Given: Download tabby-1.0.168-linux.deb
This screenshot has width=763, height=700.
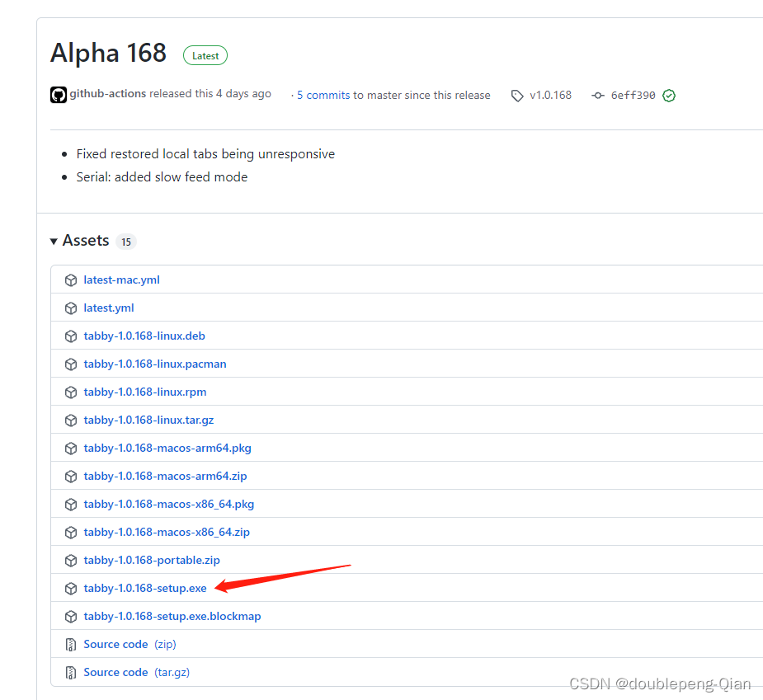Looking at the screenshot, I should (x=144, y=336).
